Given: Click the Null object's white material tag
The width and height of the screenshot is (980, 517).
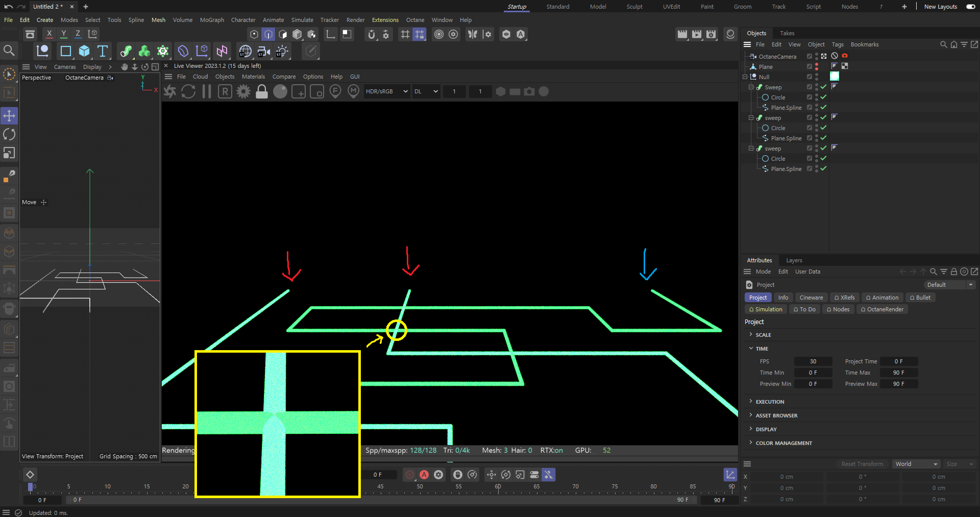Looking at the screenshot, I should (x=835, y=77).
